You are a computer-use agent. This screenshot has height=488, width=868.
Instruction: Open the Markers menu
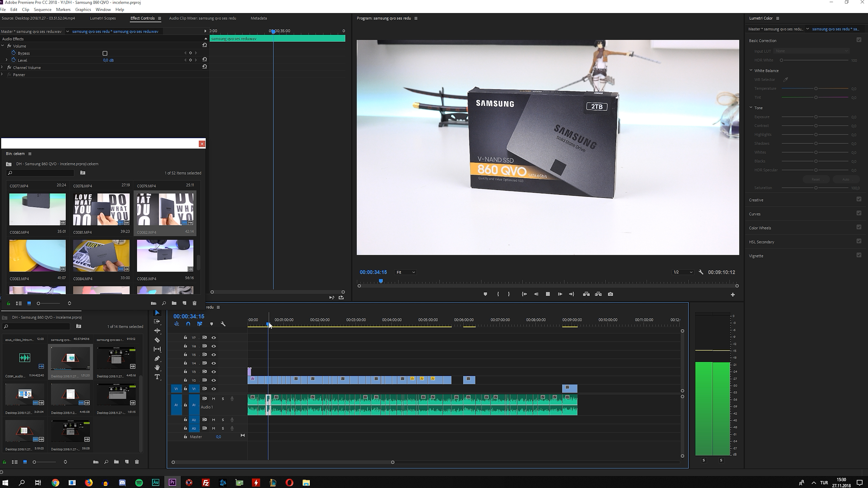click(63, 9)
